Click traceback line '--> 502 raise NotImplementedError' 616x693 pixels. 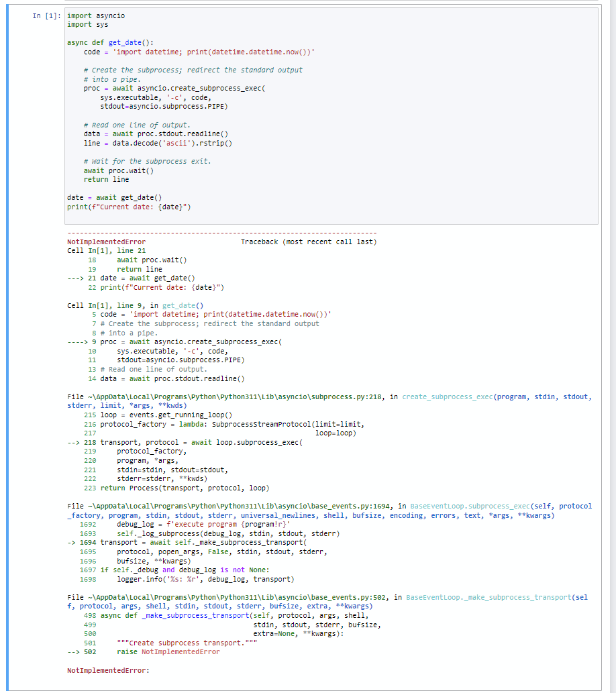click(144, 652)
